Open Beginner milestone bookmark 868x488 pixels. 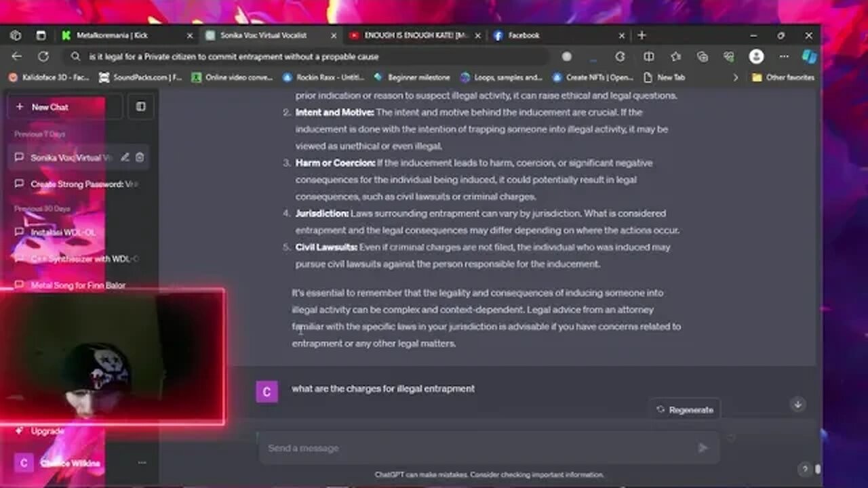412,77
